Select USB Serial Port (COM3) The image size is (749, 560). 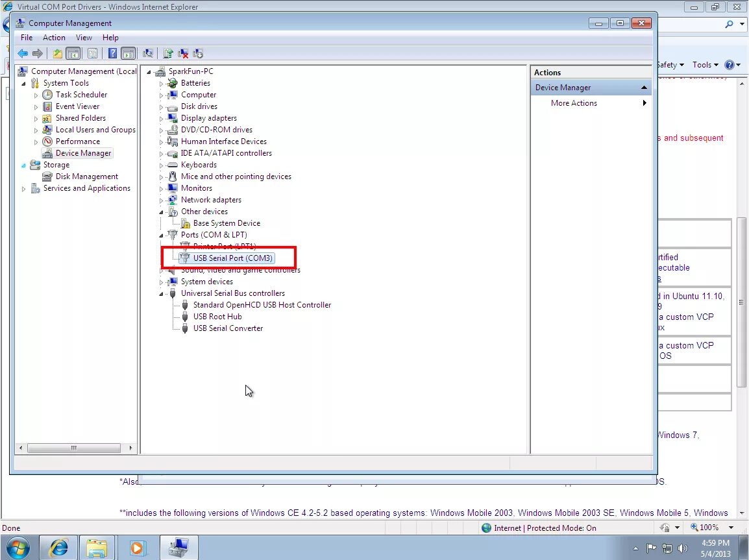232,258
